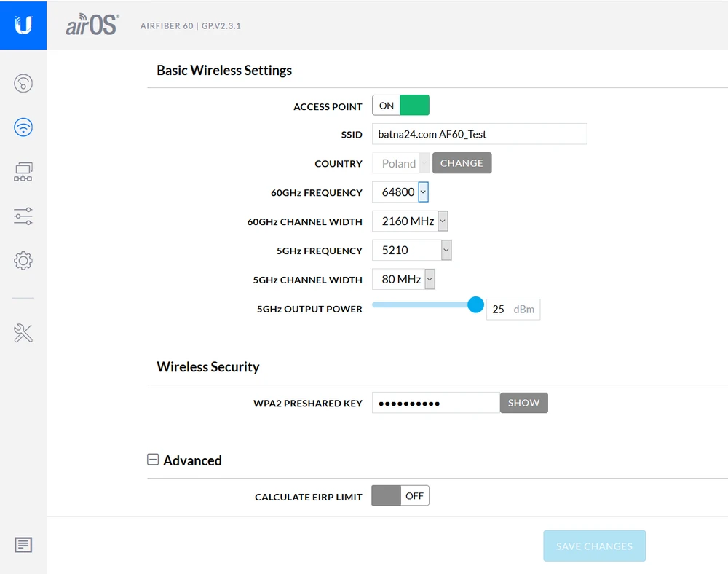Image resolution: width=728 pixels, height=574 pixels.
Task: Open the tools wrench icon
Action: point(23,334)
